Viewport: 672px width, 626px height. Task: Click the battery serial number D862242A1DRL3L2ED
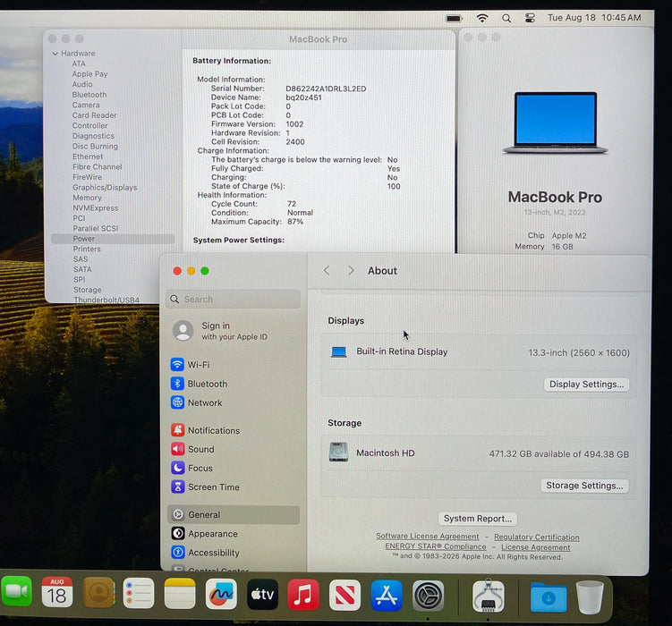(326, 89)
